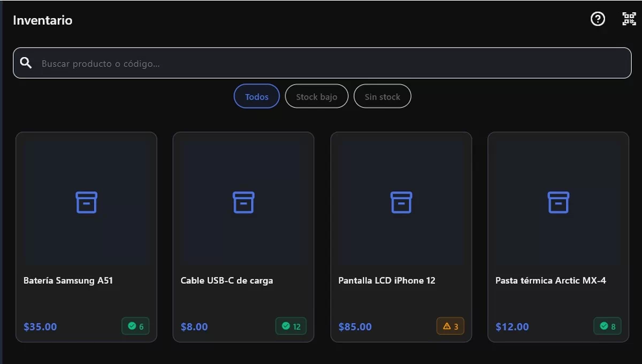The image size is (642, 364).
Task: Focus the Buscar producto o código field
Action: click(322, 63)
